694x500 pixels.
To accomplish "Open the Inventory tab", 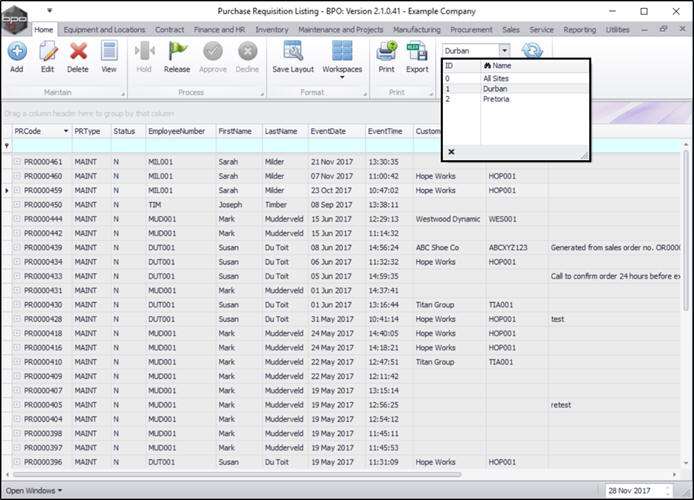I will pos(272,30).
